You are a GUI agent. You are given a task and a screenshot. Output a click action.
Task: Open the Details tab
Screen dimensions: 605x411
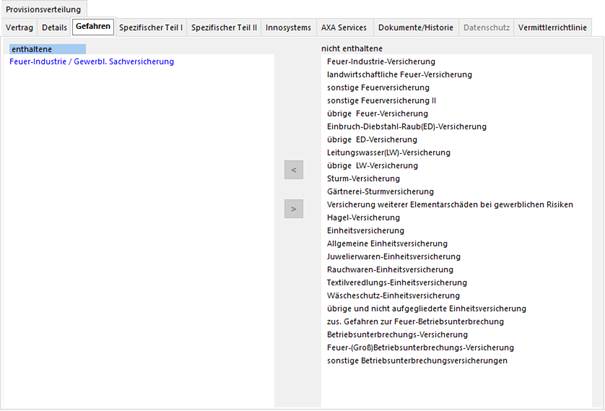coord(54,27)
